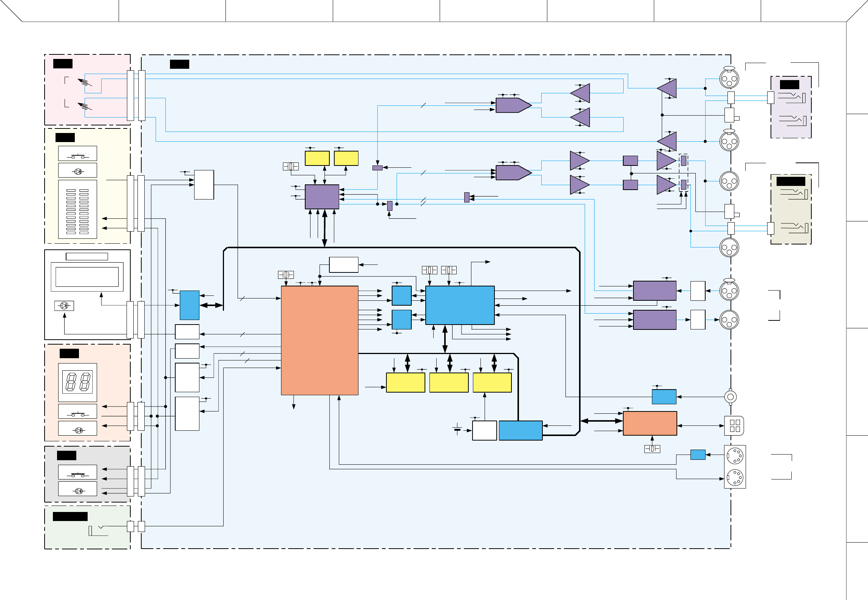The width and height of the screenshot is (868, 600).
Task: Click the dashed box enclosing two small purple blocks
Action: pos(683,173)
